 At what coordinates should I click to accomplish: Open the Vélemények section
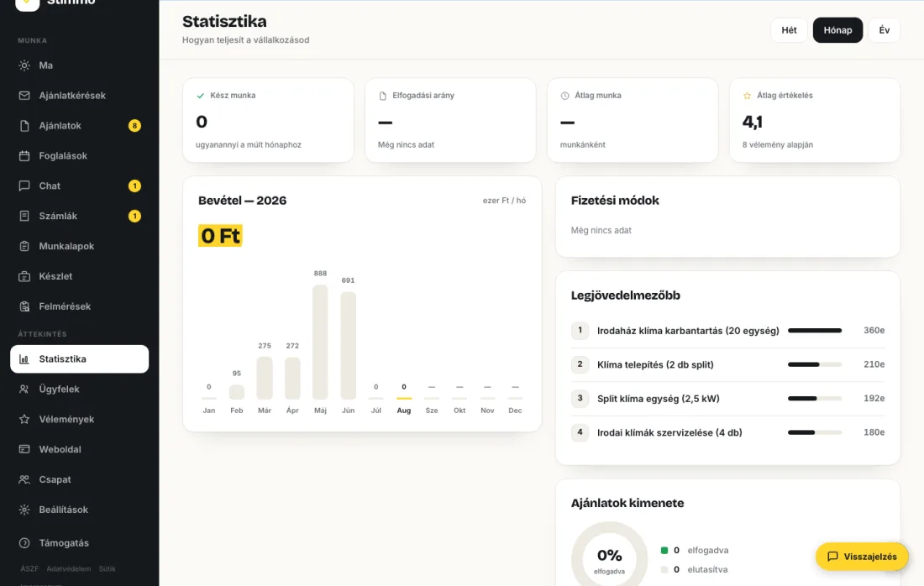point(80,419)
